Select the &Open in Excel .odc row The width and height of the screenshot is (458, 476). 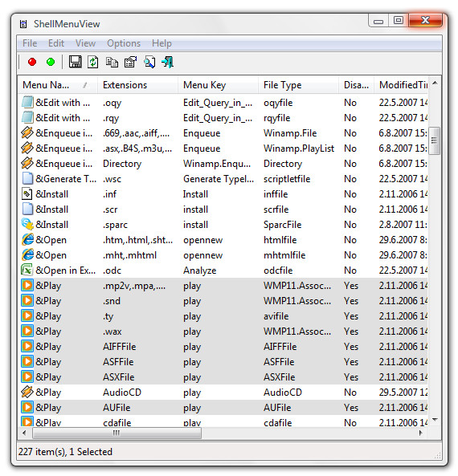(x=223, y=271)
